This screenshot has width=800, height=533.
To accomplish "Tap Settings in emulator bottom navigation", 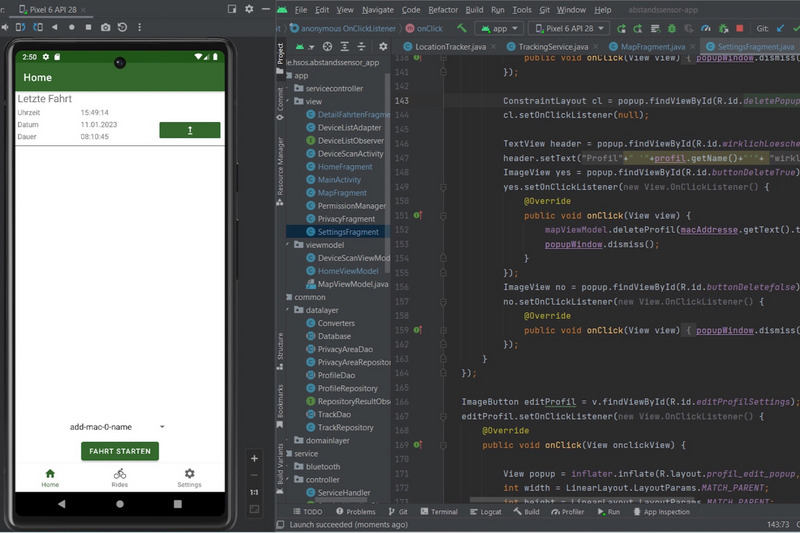I will [x=189, y=478].
